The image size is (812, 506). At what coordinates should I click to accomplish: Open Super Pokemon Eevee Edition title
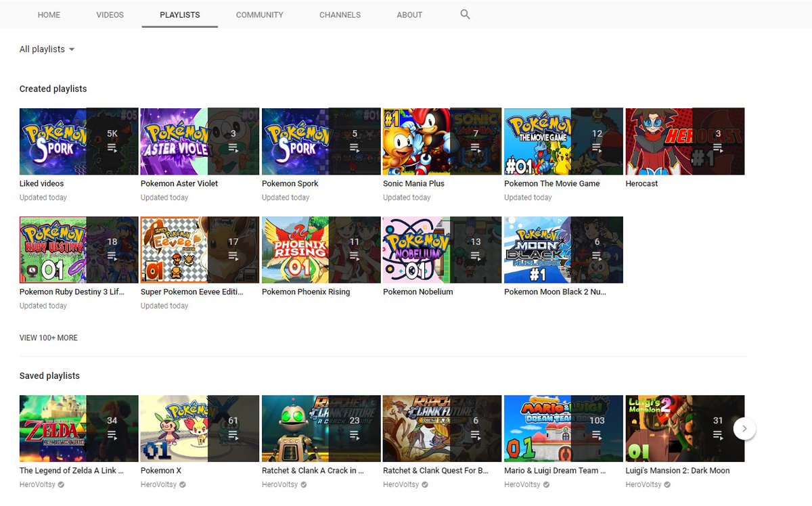point(192,292)
